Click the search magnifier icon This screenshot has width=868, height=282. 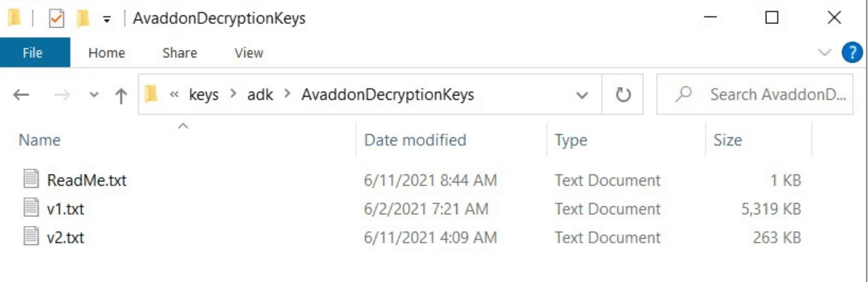(x=683, y=95)
